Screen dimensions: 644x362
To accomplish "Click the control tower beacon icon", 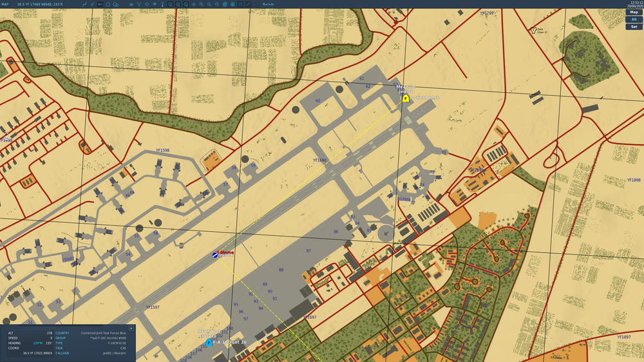I will pos(162,4).
